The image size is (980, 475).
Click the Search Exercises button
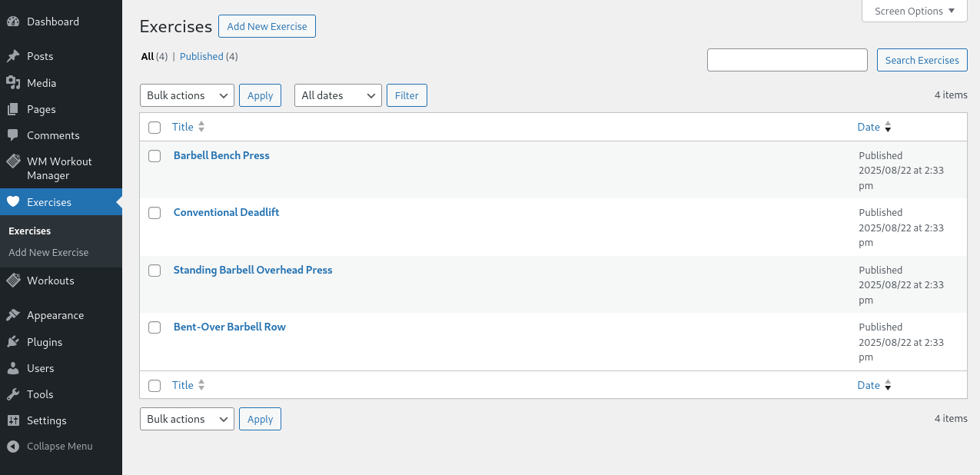pos(922,60)
